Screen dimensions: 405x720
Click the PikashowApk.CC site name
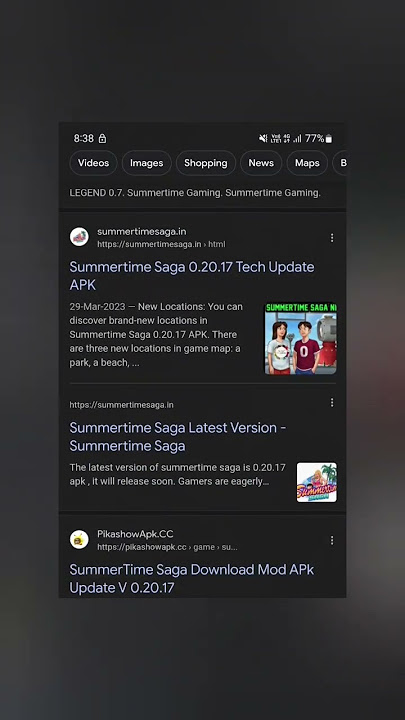click(x=135, y=534)
